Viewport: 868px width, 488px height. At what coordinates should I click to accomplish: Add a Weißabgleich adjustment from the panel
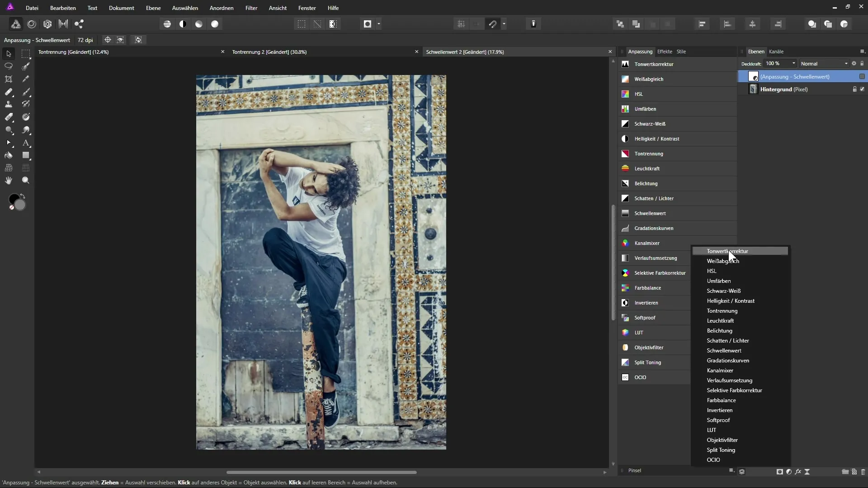tap(678, 79)
